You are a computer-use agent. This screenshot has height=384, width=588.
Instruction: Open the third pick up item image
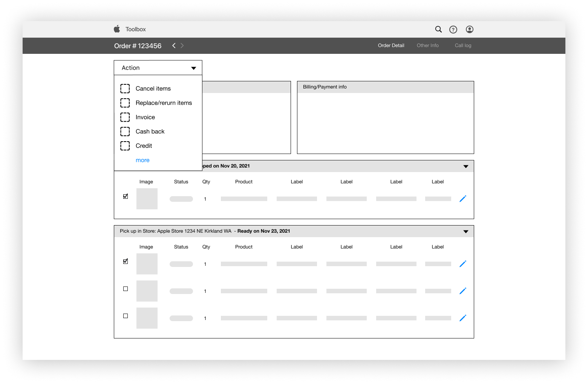tap(147, 318)
